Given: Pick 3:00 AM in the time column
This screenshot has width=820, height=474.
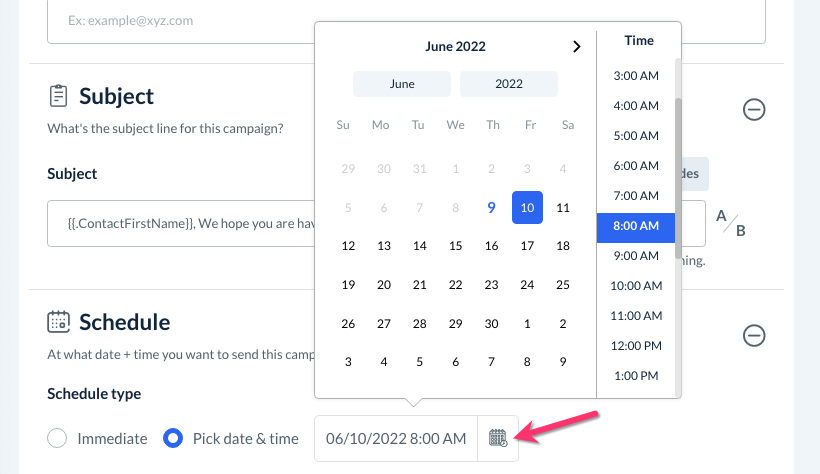Looking at the screenshot, I should [x=636, y=76].
